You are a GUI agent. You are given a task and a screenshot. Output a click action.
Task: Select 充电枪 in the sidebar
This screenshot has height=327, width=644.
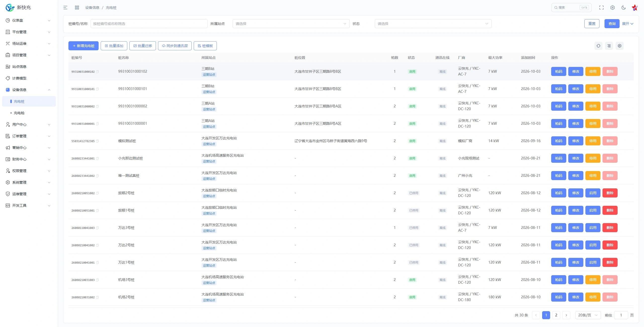(x=29, y=113)
